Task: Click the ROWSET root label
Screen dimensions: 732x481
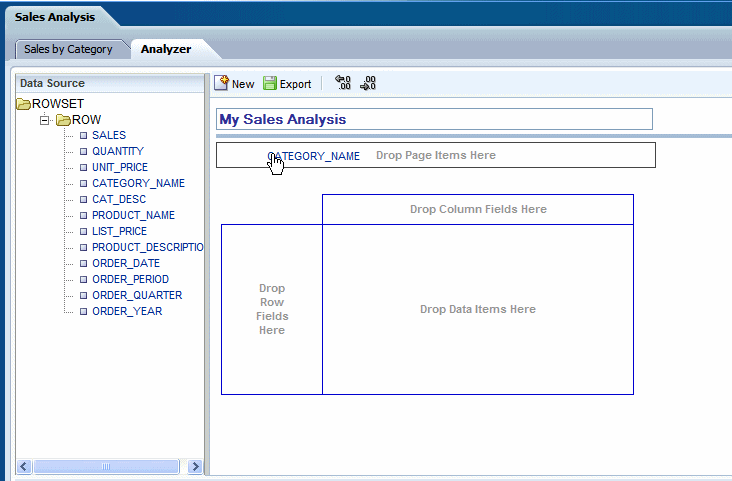Action: 58,104
